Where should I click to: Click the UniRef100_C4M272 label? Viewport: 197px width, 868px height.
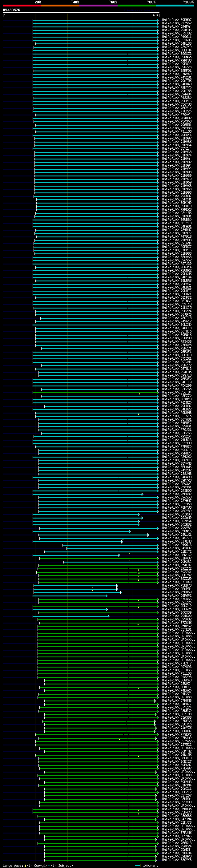[x=176, y=694]
